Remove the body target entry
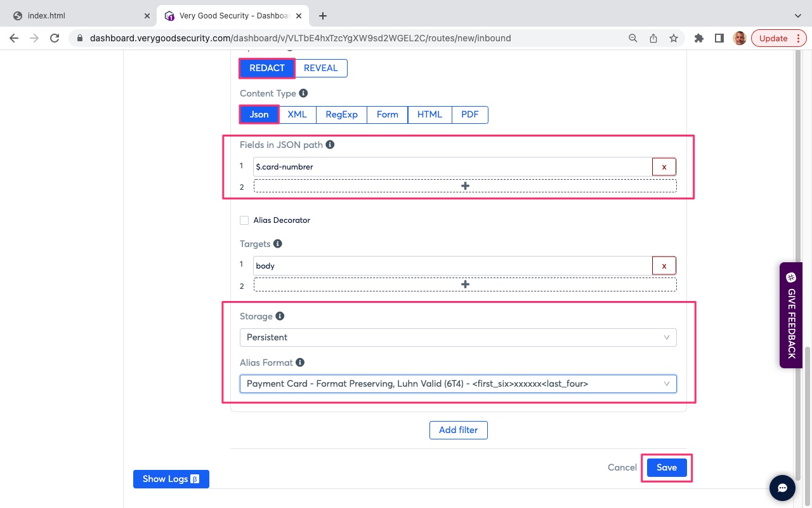812x508 pixels. tap(664, 266)
